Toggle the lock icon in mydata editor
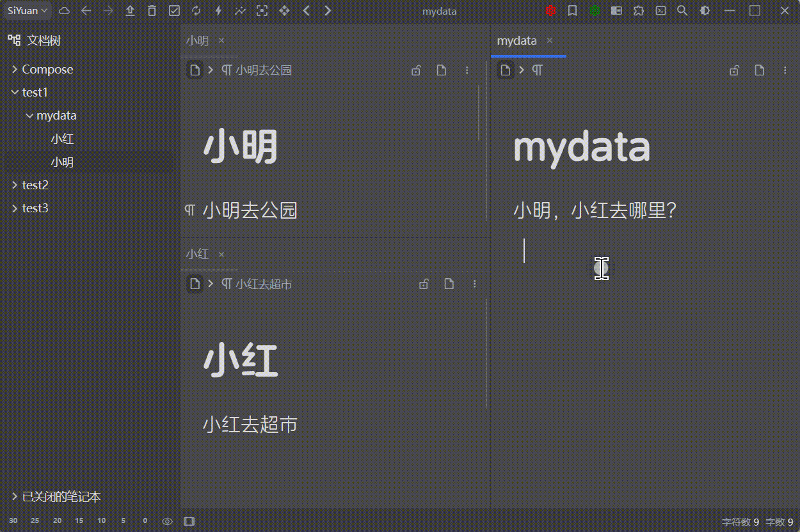Screen dimensions: 800x532 point(734,70)
